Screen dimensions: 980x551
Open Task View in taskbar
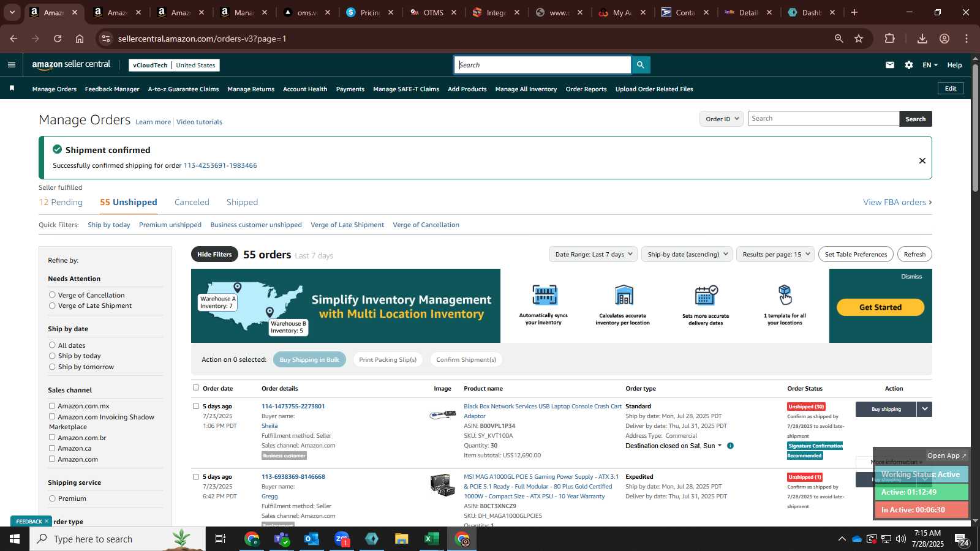(x=221, y=539)
